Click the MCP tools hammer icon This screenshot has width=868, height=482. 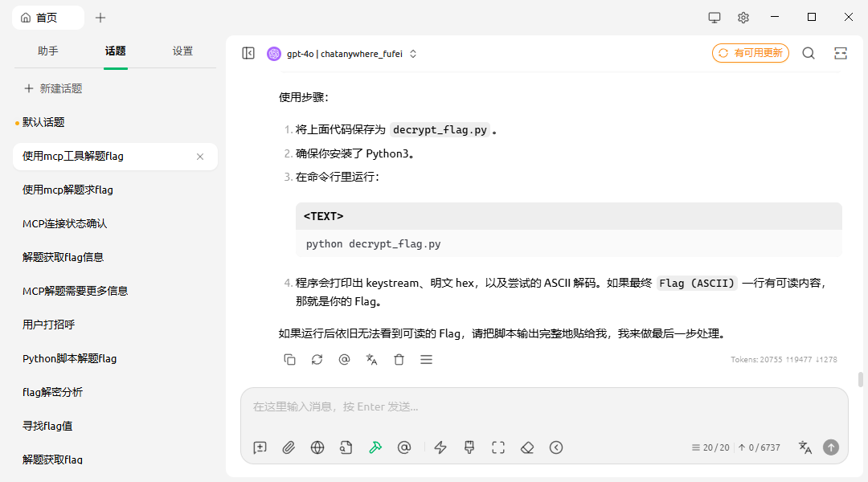(x=375, y=447)
